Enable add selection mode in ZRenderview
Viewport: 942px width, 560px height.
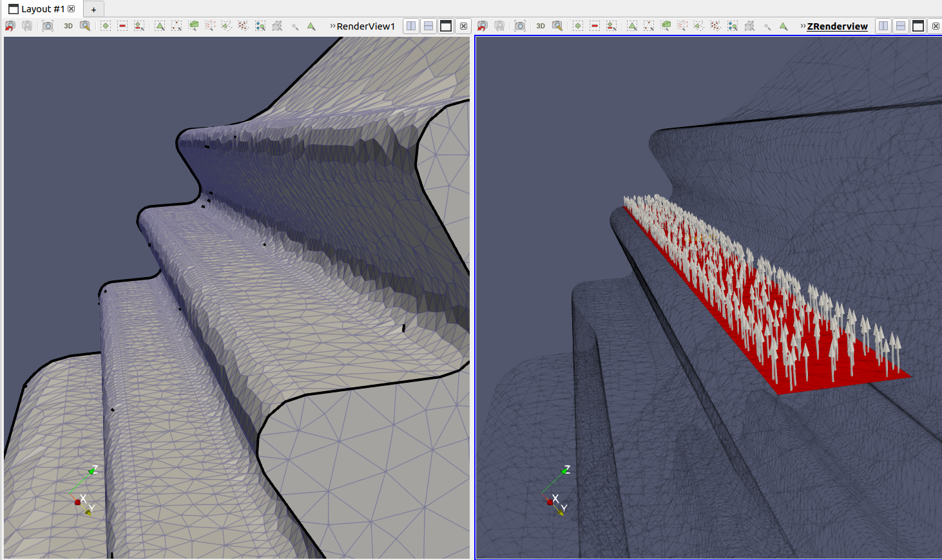point(578,26)
